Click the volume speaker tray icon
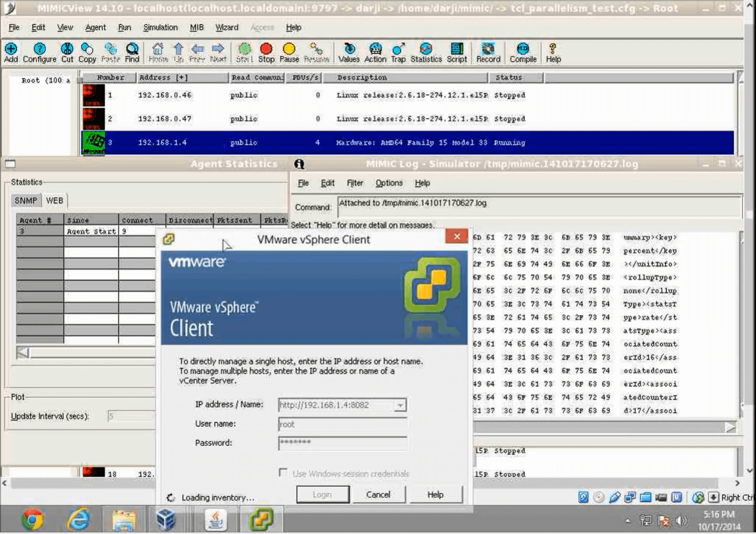Image resolution: width=756 pixels, height=534 pixels. [682, 520]
